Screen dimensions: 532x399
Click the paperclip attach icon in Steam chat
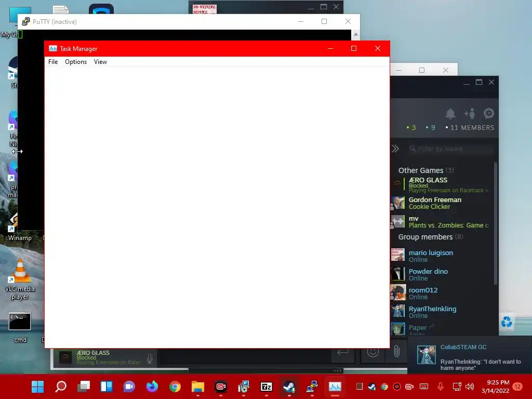pos(396,352)
